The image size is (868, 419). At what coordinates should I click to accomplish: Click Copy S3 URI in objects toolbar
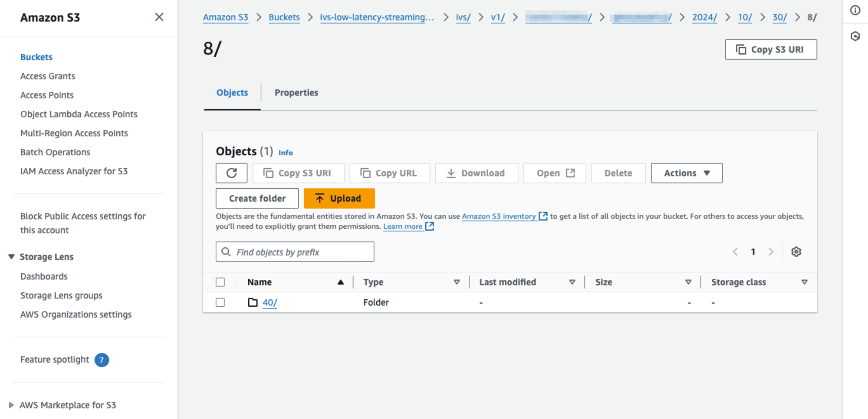[298, 173]
